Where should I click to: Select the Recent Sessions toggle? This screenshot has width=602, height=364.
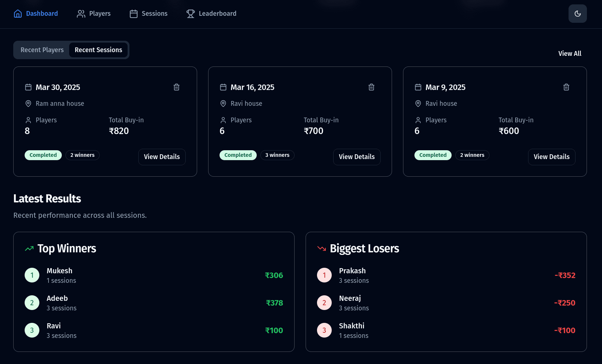pos(98,50)
